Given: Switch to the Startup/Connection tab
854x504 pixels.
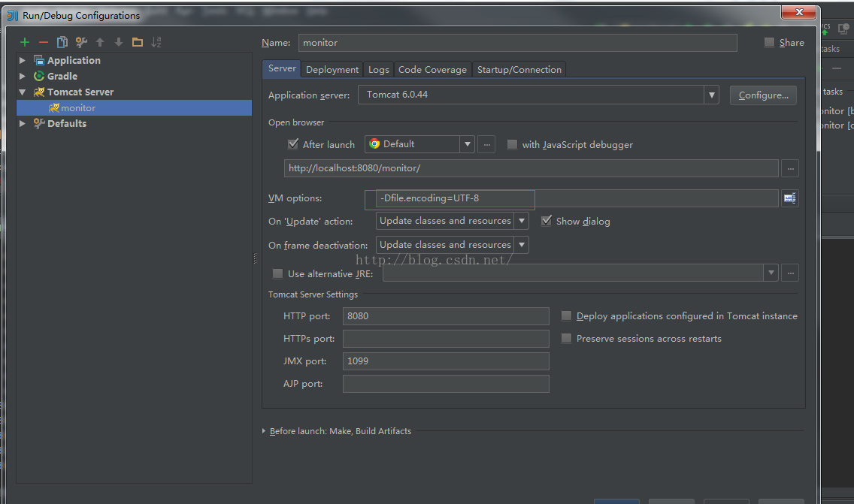Looking at the screenshot, I should [519, 70].
